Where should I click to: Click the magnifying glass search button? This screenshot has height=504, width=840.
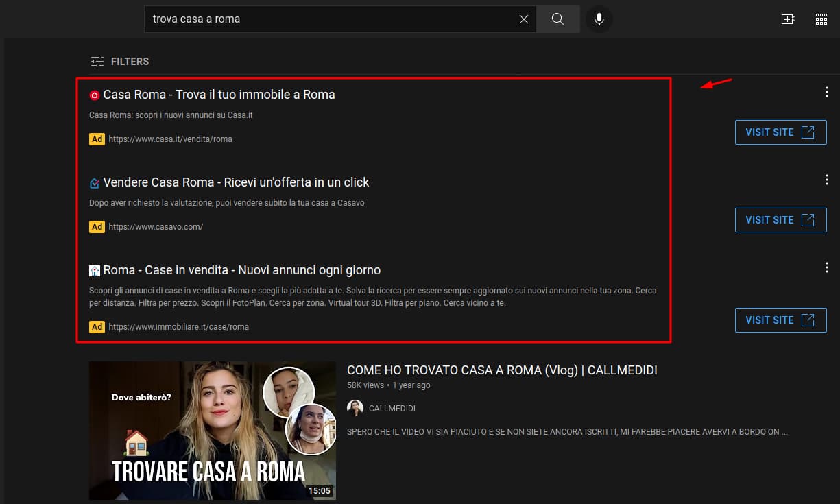pos(558,19)
